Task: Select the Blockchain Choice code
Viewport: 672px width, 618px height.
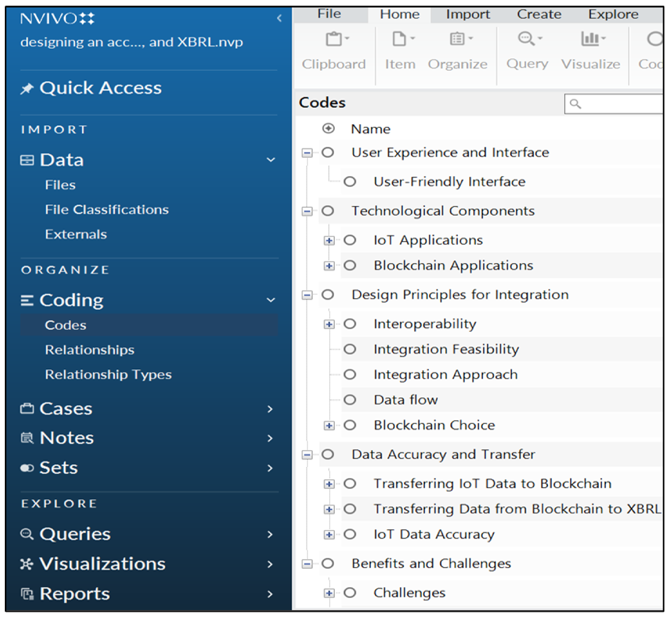Action: [x=434, y=425]
